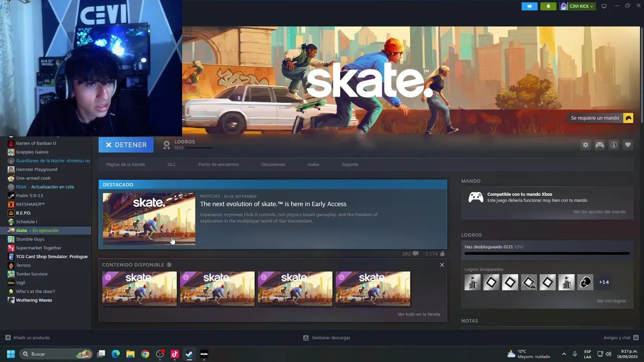Open the DLC tab
Viewport: 644px width, 362px height.
click(x=172, y=164)
